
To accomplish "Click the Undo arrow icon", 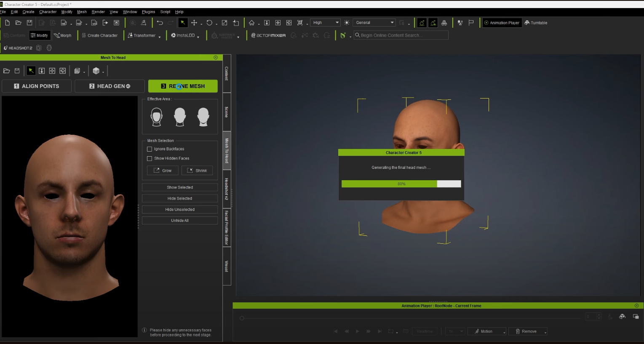I will coord(160,23).
